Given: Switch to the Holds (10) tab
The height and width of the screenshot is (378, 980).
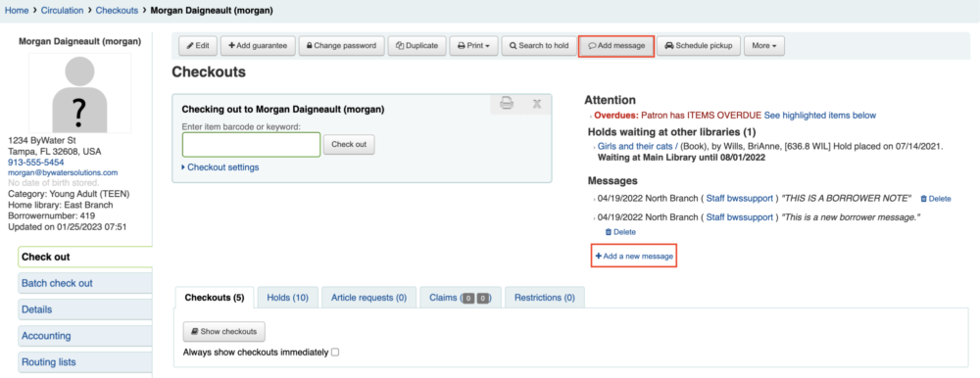Looking at the screenshot, I should pos(287,298).
